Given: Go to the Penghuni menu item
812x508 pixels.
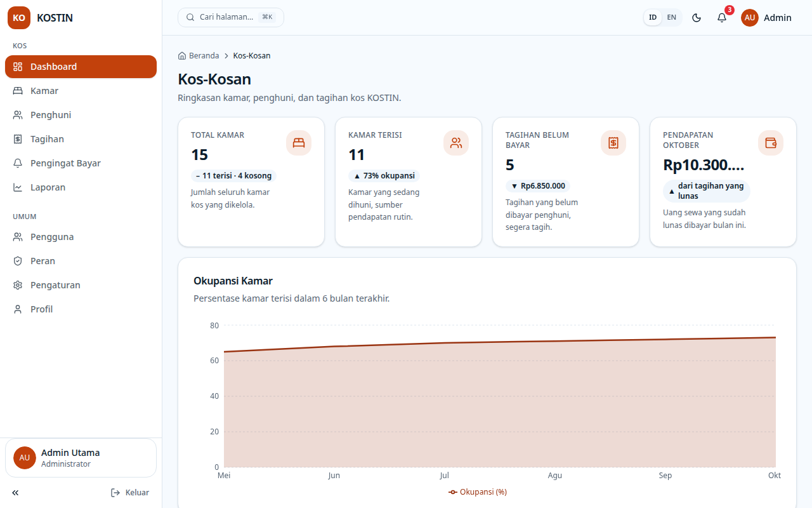Looking at the screenshot, I should click(81, 115).
